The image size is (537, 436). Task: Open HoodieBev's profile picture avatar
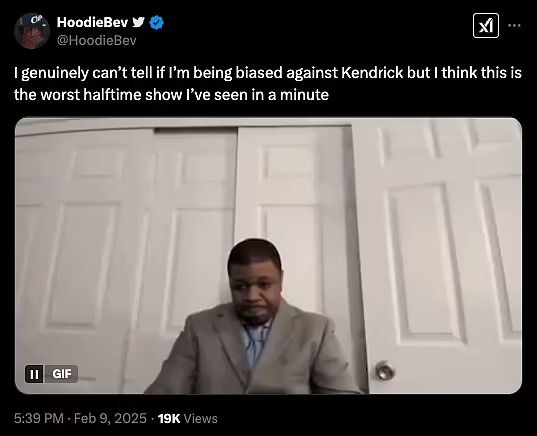(x=32, y=31)
